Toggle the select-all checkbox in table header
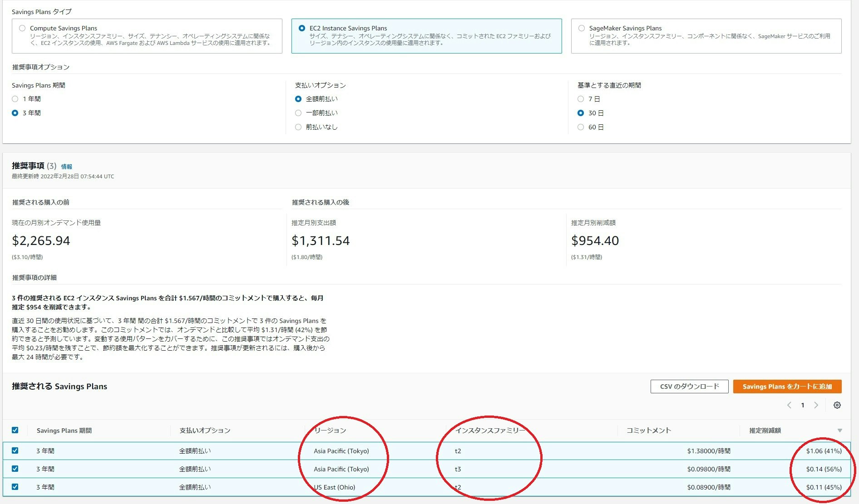Viewport: 859px width, 504px height. [15, 430]
